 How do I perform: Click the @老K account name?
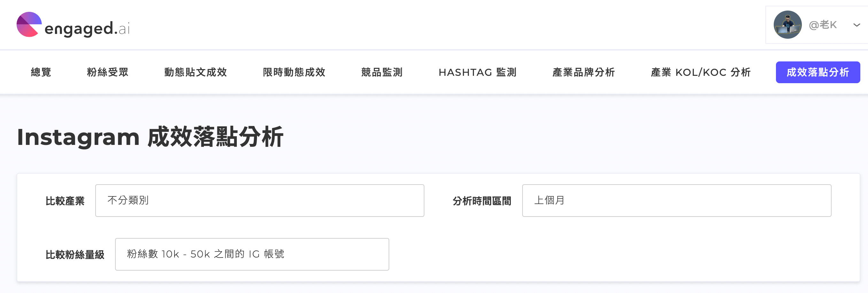[x=823, y=25]
